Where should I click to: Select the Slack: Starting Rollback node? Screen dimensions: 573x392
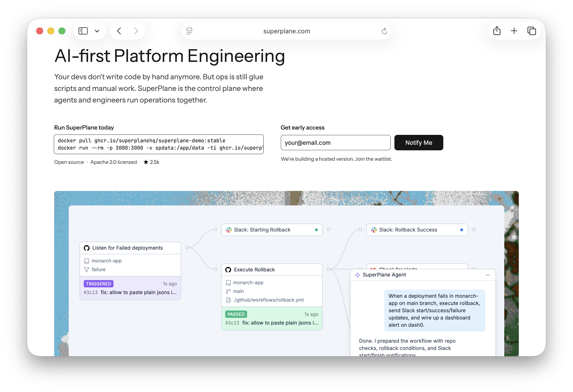[x=272, y=230]
